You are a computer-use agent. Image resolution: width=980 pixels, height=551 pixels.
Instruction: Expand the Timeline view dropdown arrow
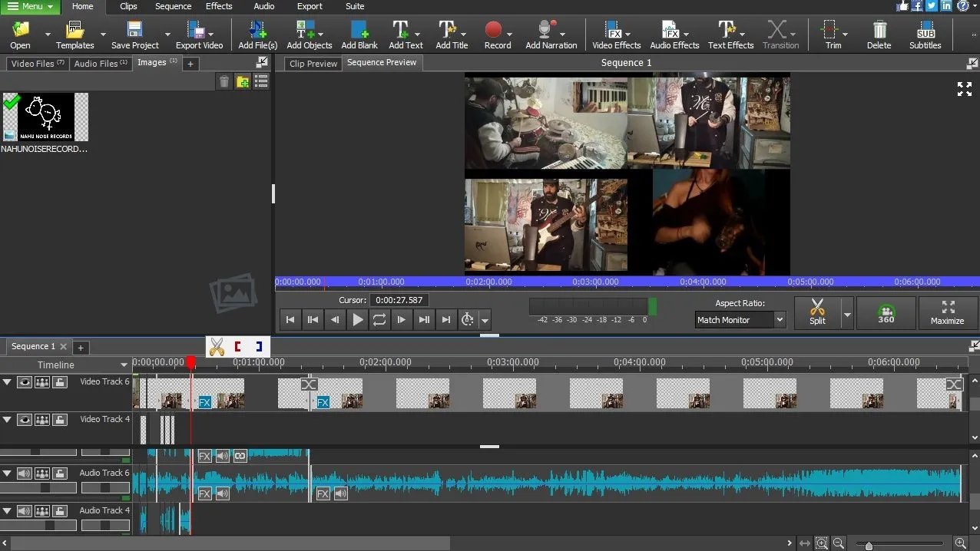point(124,365)
